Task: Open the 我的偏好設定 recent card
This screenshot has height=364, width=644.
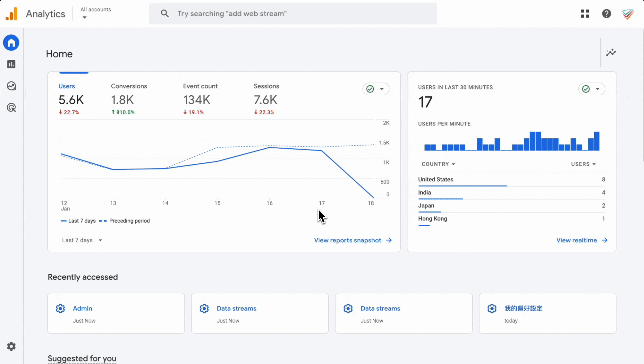Action: [548, 313]
